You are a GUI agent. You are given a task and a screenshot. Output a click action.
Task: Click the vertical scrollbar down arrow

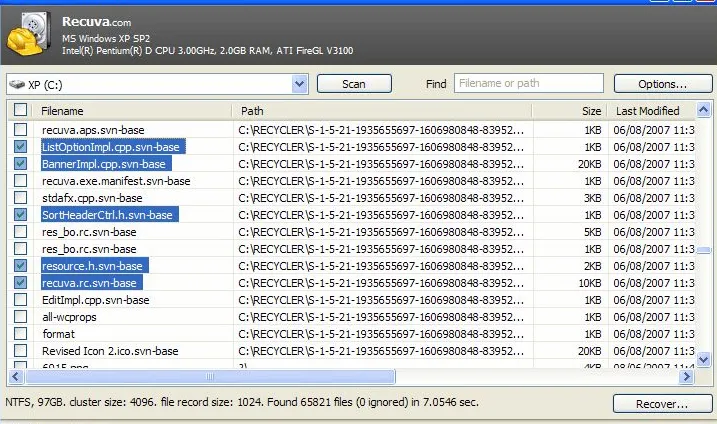703,360
